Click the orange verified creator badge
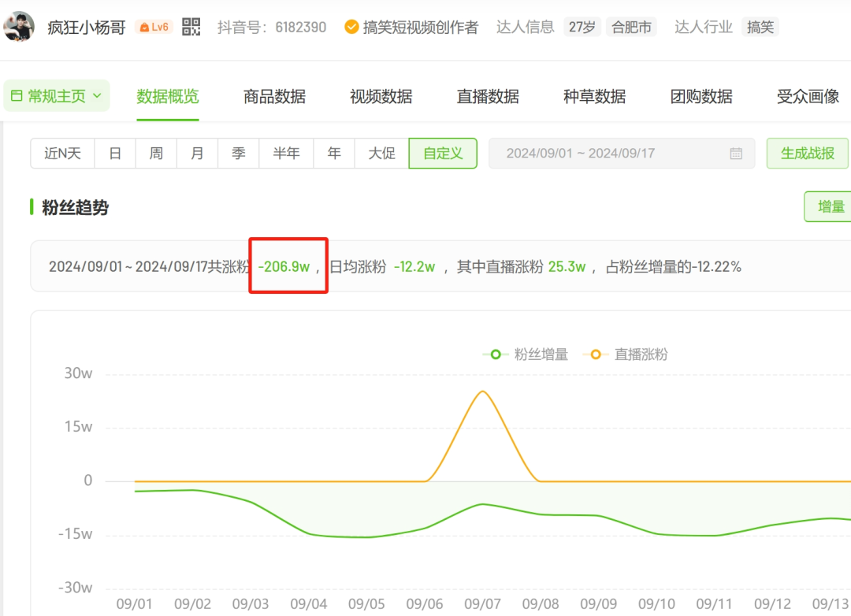This screenshot has height=616, width=851. [x=351, y=27]
